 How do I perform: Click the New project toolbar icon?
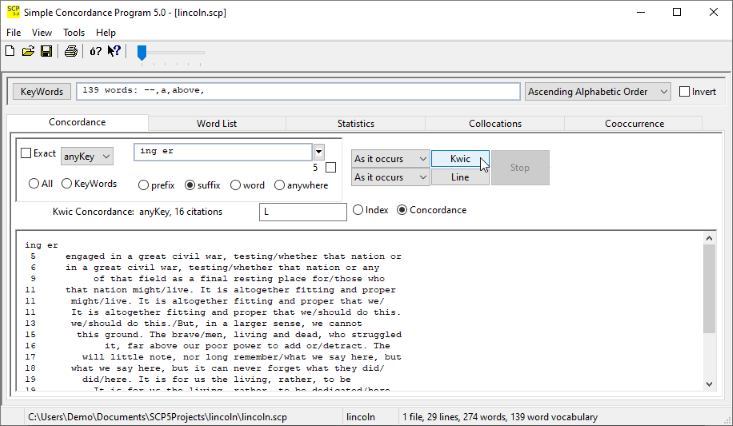10,51
